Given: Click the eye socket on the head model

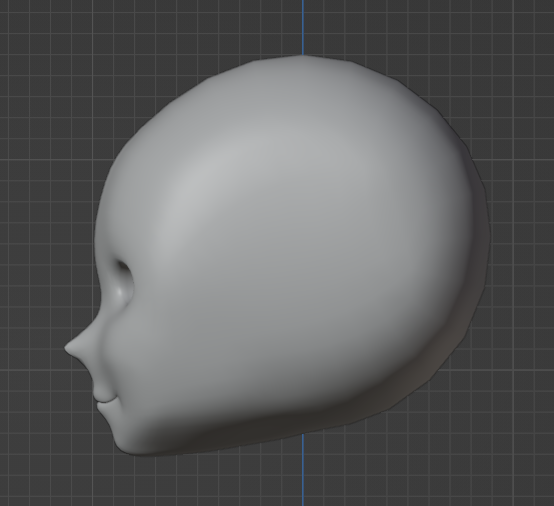Looking at the screenshot, I should click(x=124, y=283).
